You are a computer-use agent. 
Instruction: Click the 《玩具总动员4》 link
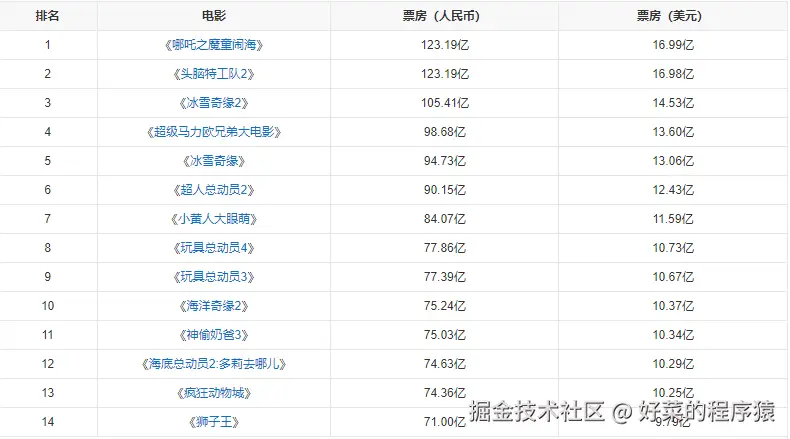click(213, 248)
